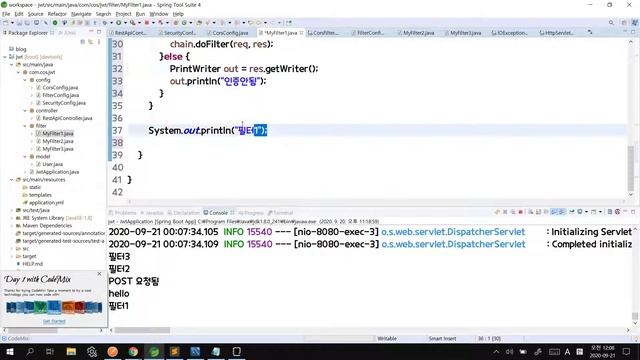
Task: Open the Window menu
Action: click(159, 14)
